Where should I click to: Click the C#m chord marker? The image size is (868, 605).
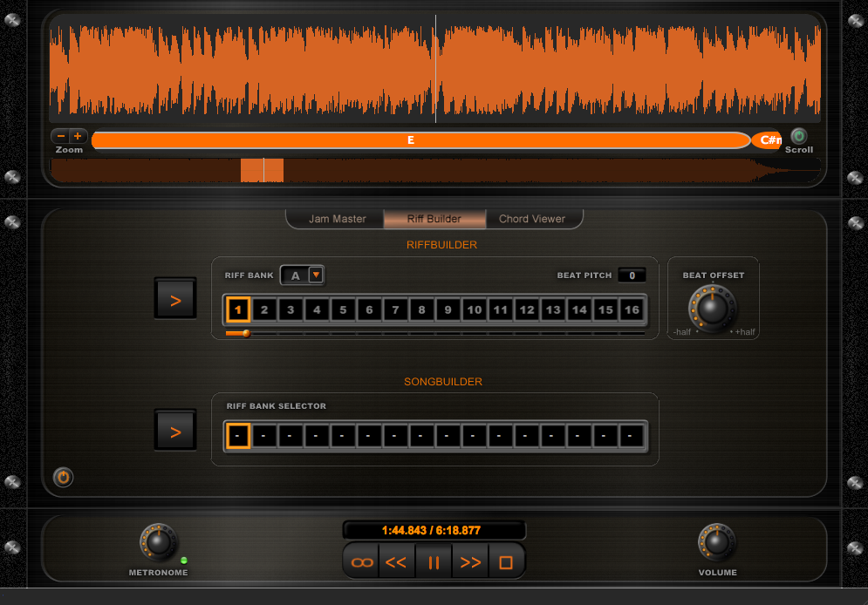pos(768,139)
